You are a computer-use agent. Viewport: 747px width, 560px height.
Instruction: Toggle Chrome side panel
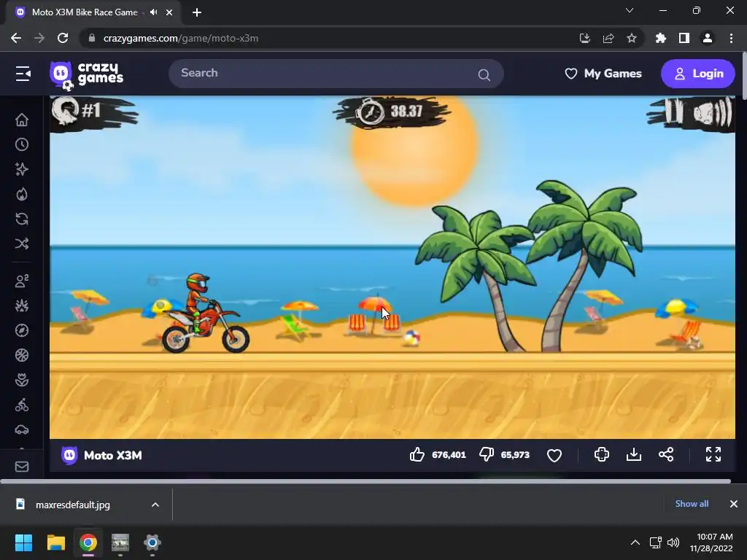(684, 38)
